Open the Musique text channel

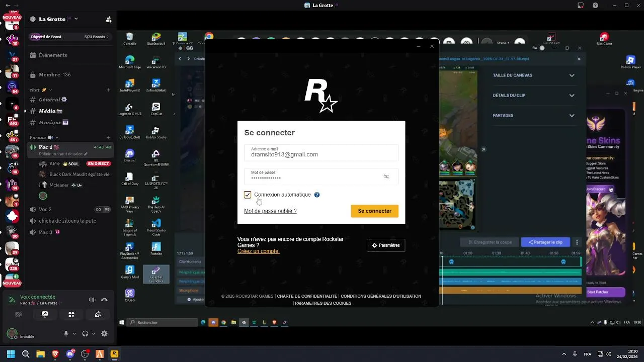70,122
